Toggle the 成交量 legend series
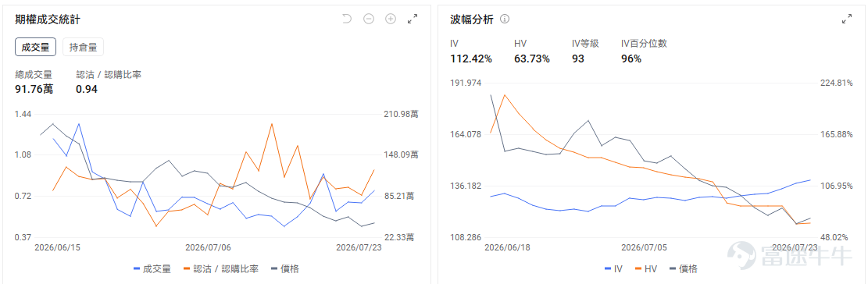 [x=152, y=269]
